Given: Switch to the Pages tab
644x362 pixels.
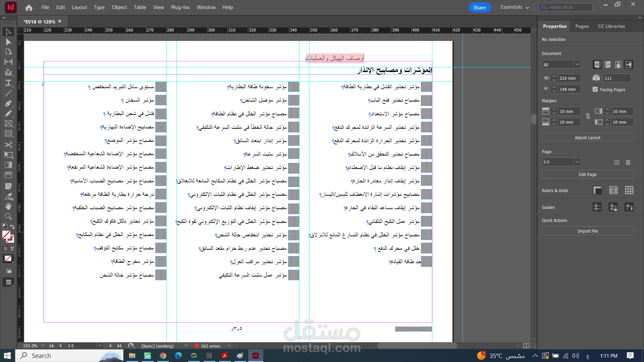Looking at the screenshot, I should pyautogui.click(x=582, y=26).
